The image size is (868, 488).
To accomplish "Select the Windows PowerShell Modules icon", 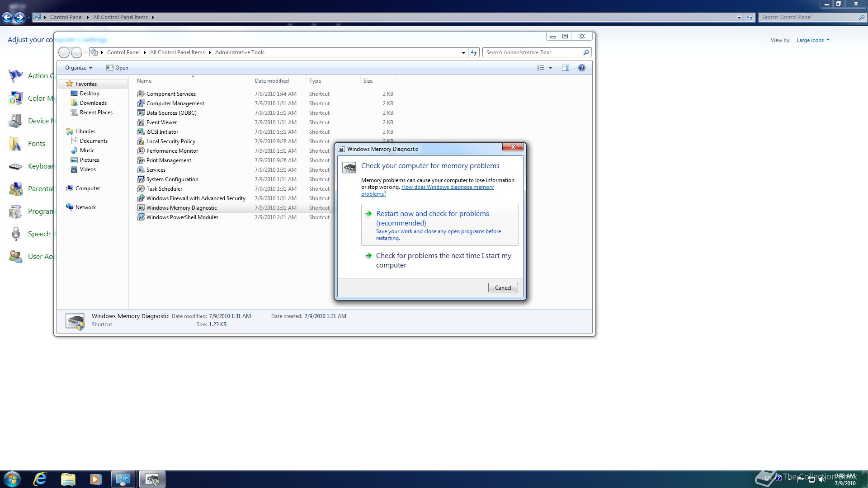I will click(141, 217).
